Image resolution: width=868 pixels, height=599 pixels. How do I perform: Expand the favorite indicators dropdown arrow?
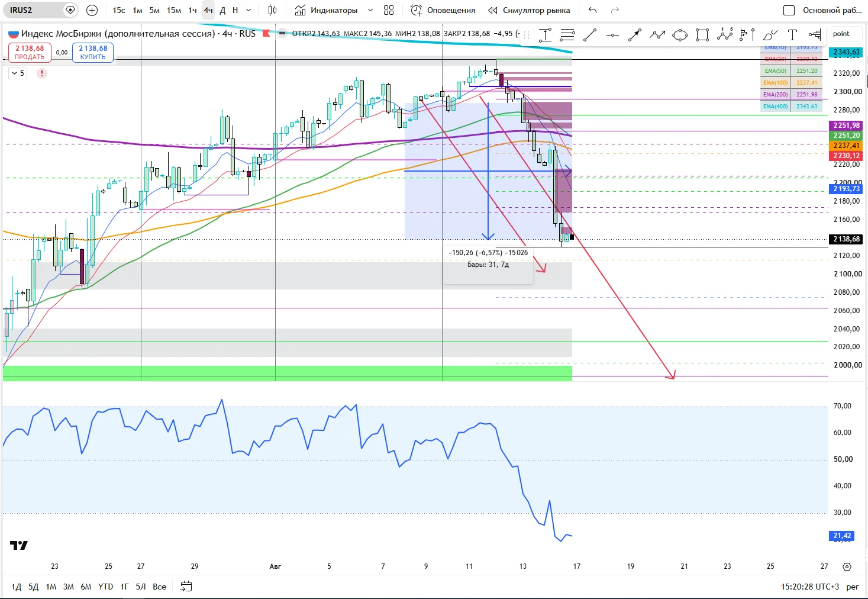pos(370,10)
